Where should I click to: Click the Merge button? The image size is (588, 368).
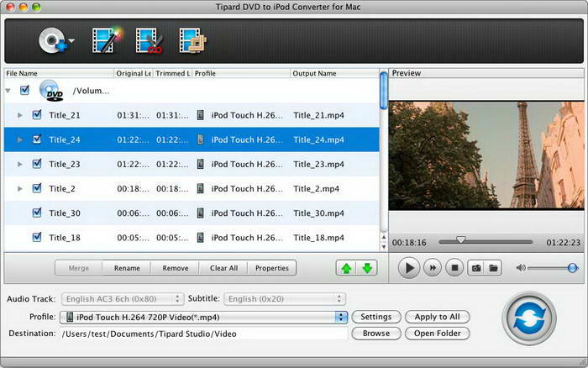click(79, 268)
